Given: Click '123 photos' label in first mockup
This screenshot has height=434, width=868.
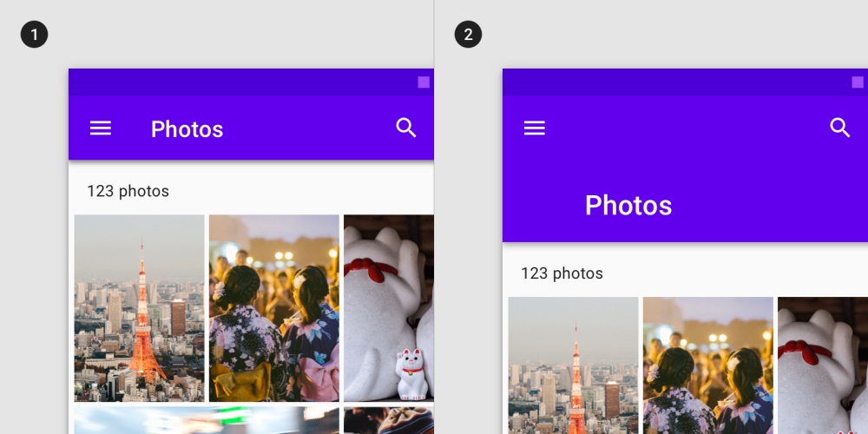Looking at the screenshot, I should point(128,192).
